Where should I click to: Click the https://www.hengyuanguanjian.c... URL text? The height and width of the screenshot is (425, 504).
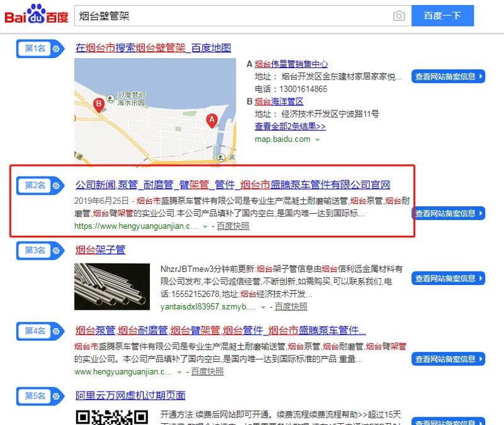pos(136,226)
